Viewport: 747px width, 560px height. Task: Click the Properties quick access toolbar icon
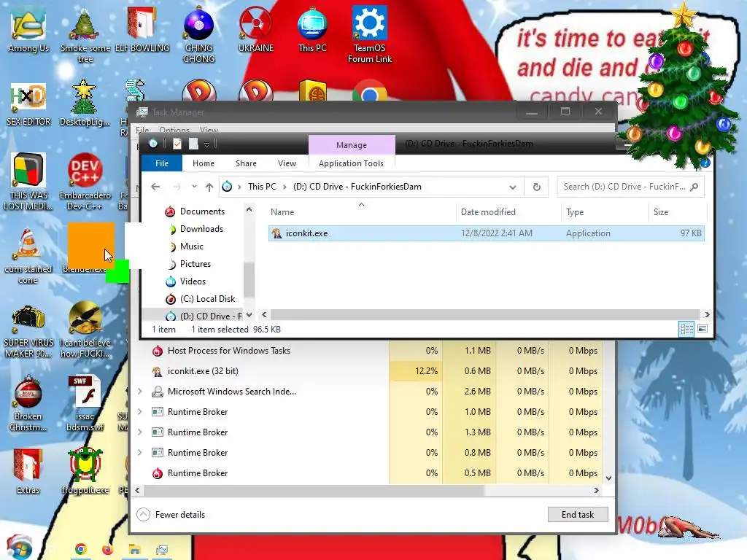(x=177, y=144)
